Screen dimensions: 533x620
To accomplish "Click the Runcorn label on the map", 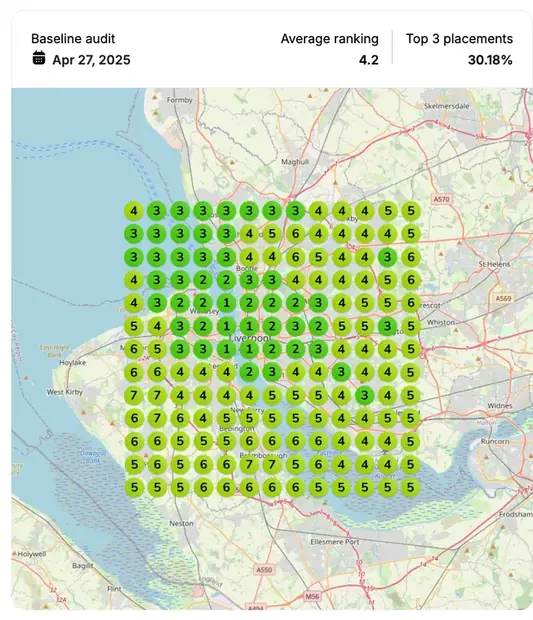I will [495, 441].
